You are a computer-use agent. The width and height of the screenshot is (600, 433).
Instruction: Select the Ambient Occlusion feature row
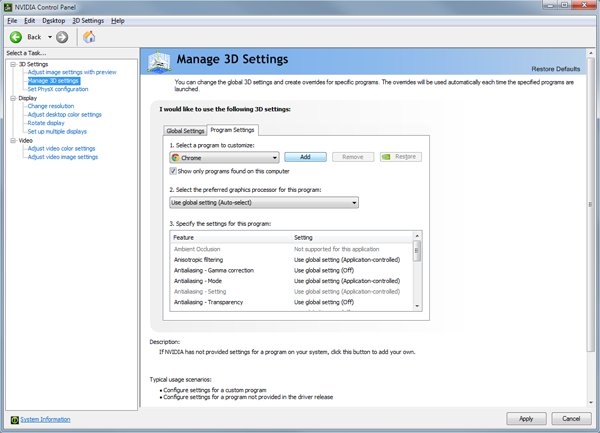[292, 249]
